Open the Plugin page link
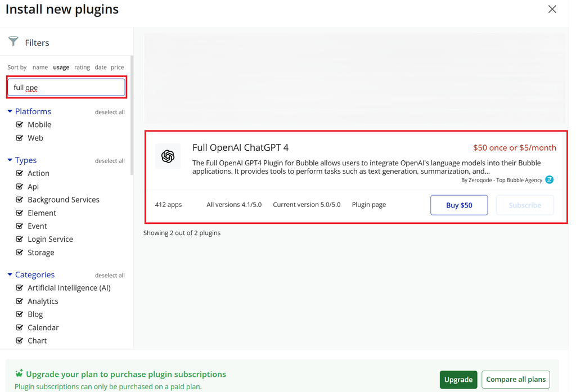 (x=368, y=205)
